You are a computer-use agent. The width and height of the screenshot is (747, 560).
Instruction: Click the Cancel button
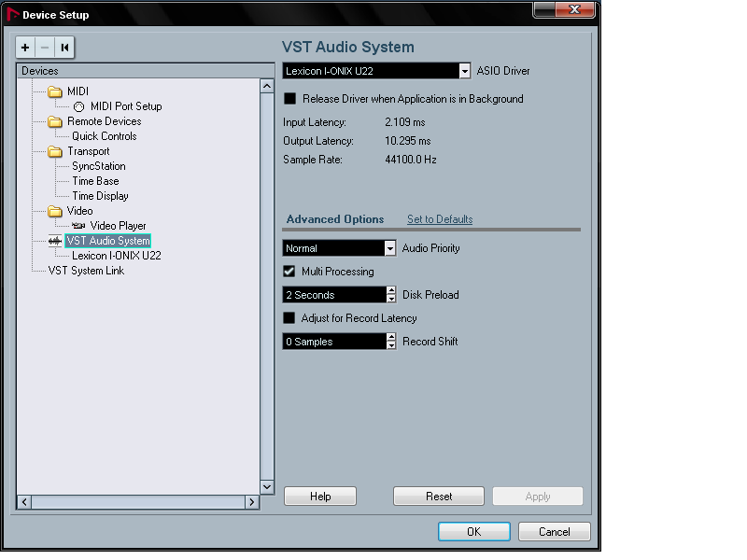tap(554, 531)
